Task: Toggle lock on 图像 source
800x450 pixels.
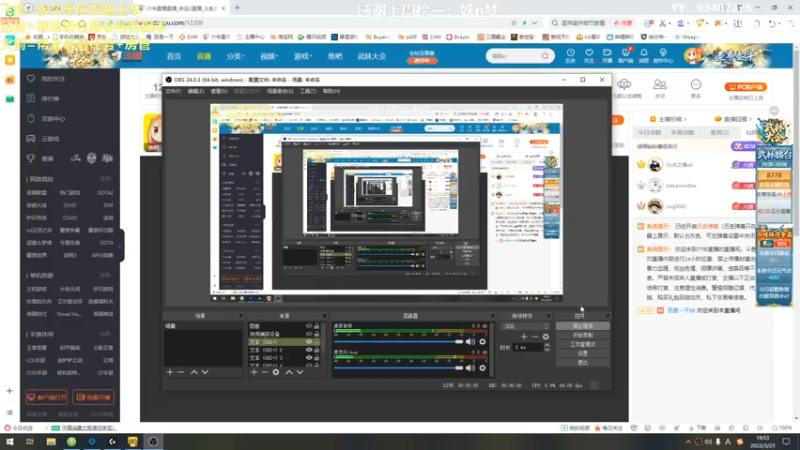Action: [317, 326]
